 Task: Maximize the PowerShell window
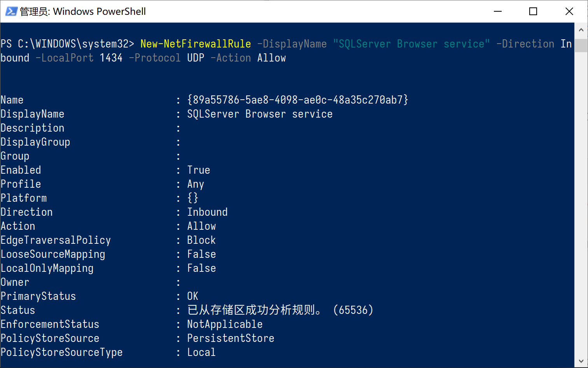[x=533, y=11]
